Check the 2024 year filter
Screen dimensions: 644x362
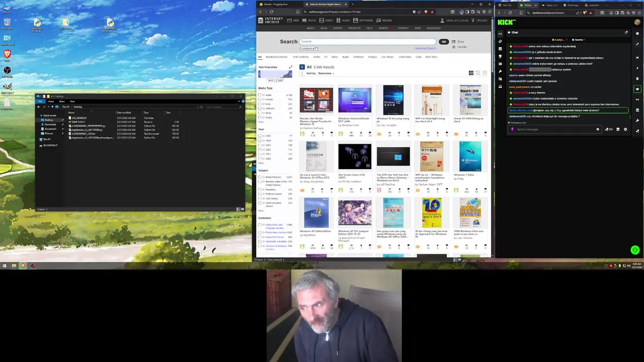coord(260,141)
